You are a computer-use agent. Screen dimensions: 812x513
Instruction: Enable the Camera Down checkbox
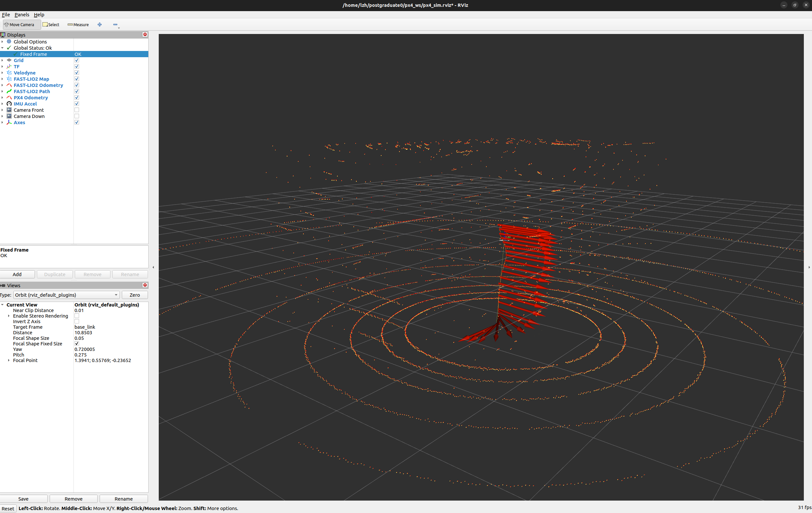tap(76, 116)
